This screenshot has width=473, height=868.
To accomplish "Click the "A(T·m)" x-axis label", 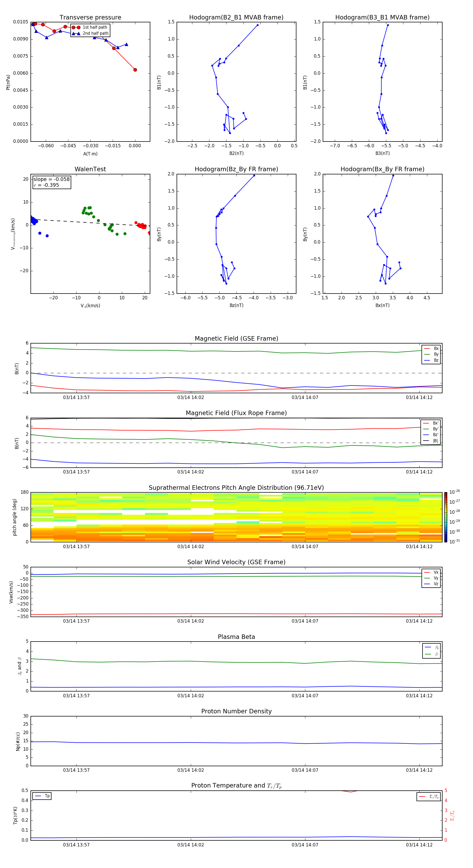I will [90, 154].
